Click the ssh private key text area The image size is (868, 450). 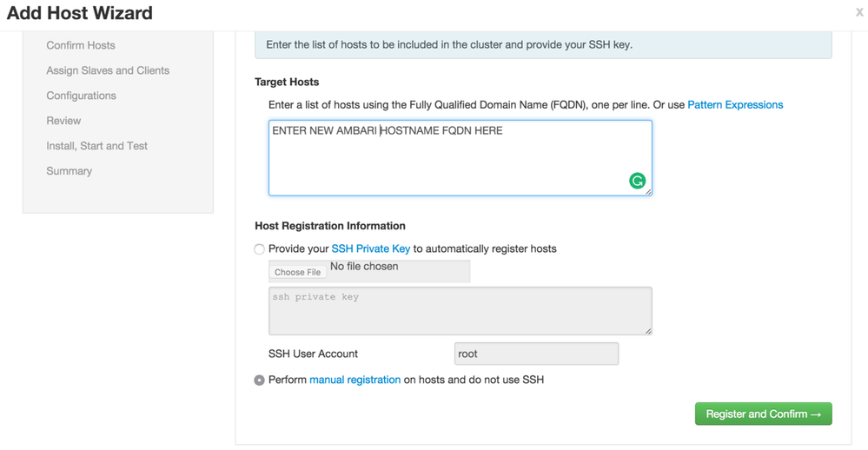click(x=460, y=311)
